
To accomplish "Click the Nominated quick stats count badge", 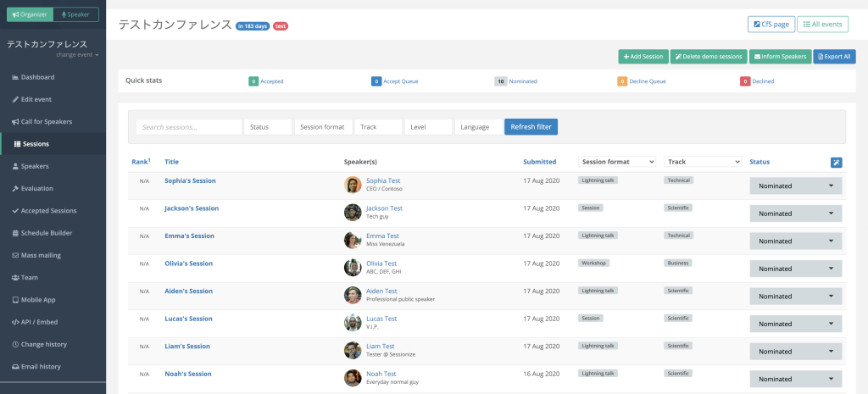I will coord(501,81).
